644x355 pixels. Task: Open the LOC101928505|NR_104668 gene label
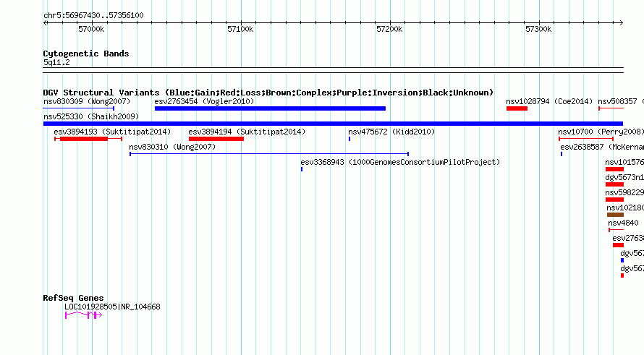click(112, 307)
